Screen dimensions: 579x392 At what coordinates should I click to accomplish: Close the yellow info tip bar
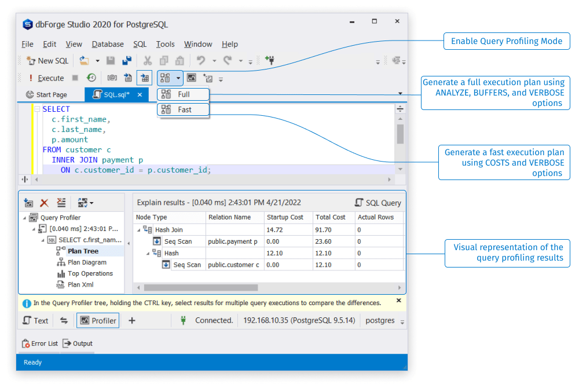tap(399, 301)
